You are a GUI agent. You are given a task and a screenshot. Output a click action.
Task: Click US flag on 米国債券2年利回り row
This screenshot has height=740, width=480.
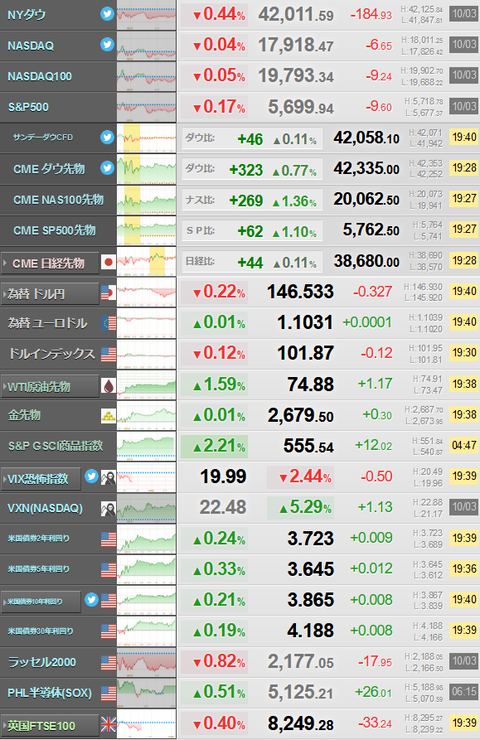tap(109, 539)
